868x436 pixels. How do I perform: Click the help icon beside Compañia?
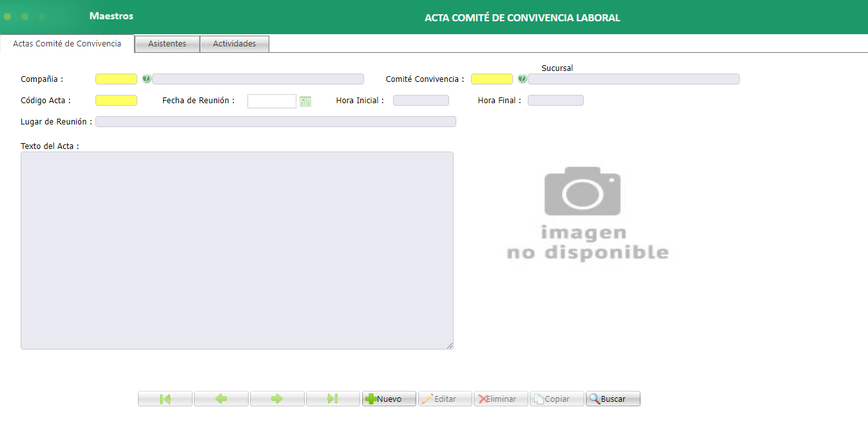[146, 79]
